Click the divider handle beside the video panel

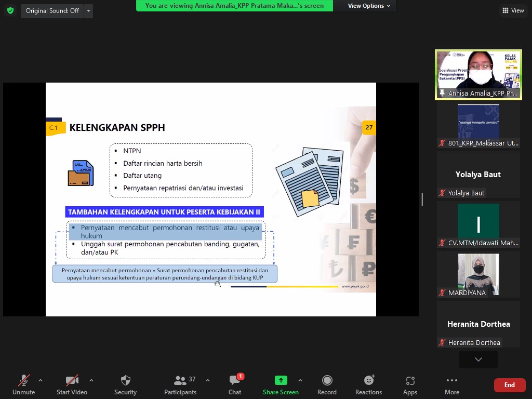(x=422, y=199)
